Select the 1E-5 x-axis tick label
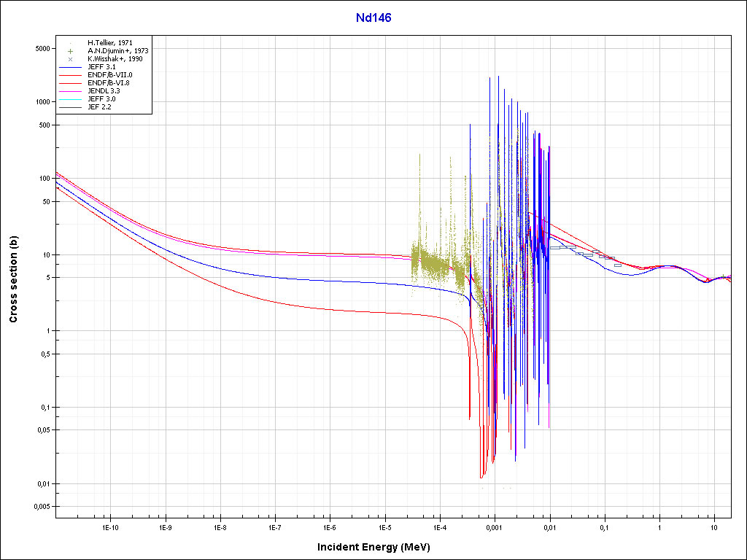 pyautogui.click(x=384, y=526)
